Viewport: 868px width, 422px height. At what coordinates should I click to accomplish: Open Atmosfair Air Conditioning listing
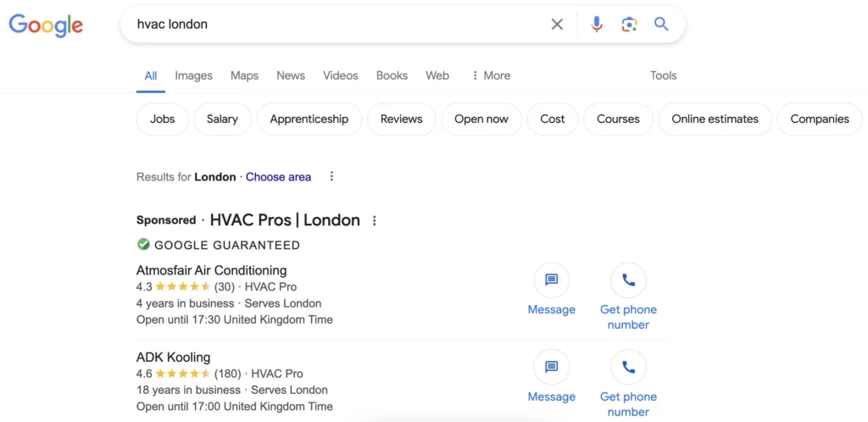pos(211,270)
